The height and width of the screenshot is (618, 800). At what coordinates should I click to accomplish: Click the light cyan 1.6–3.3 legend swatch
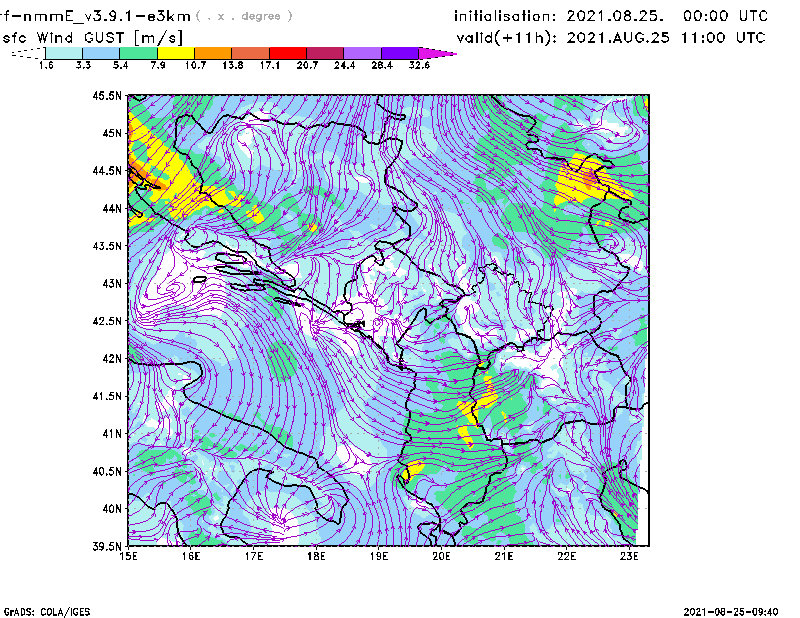pos(64,53)
